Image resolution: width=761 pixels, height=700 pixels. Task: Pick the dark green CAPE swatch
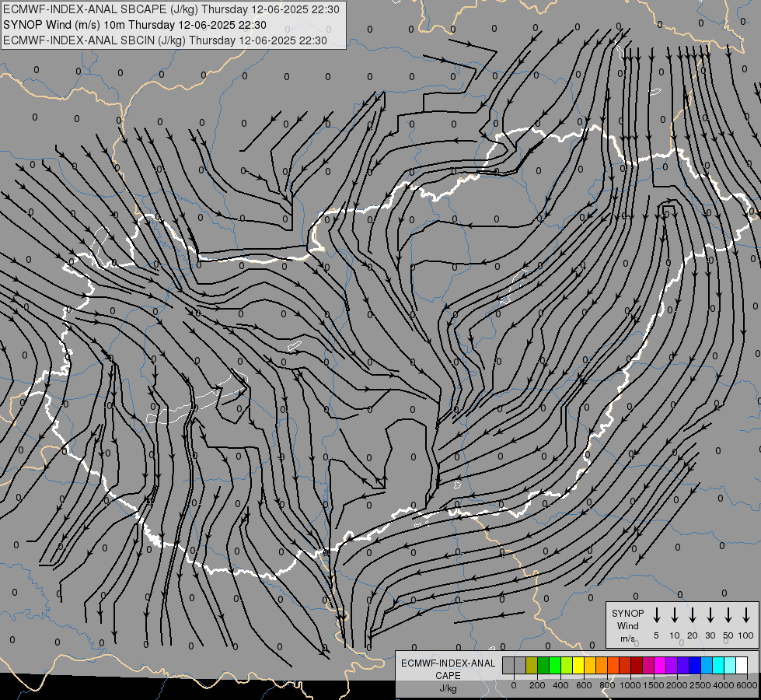coord(543,665)
